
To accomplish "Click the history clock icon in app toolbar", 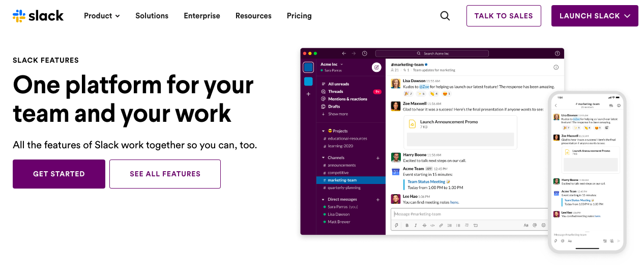I will pos(365,54).
